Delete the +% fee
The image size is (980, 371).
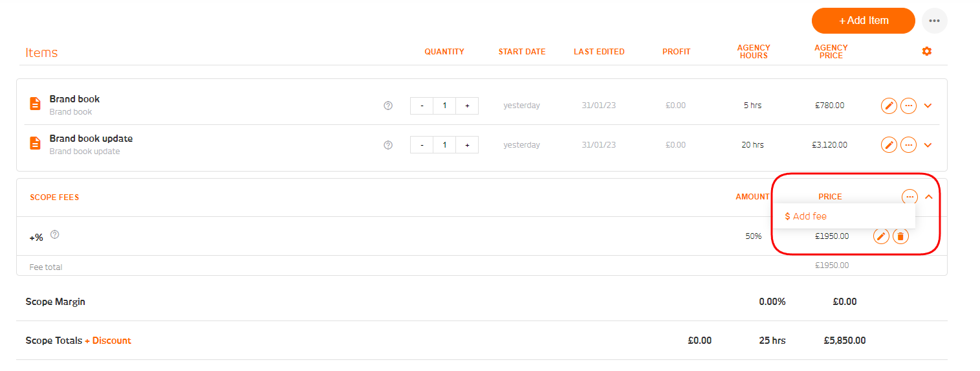click(x=900, y=236)
